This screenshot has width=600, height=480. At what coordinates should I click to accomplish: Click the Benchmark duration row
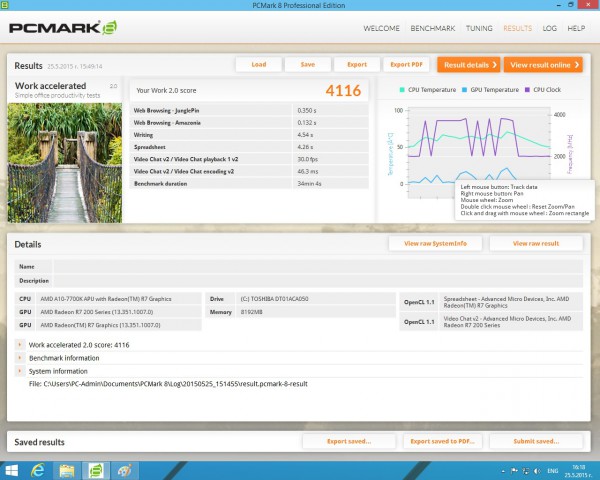[x=249, y=184]
